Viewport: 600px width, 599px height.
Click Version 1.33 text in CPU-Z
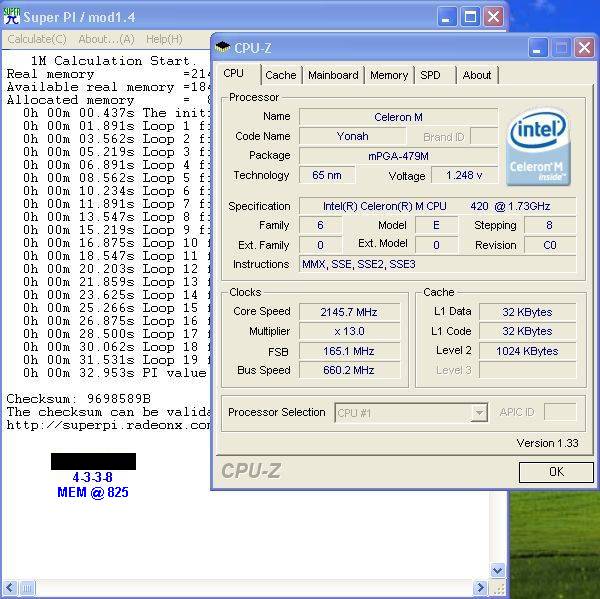548,443
